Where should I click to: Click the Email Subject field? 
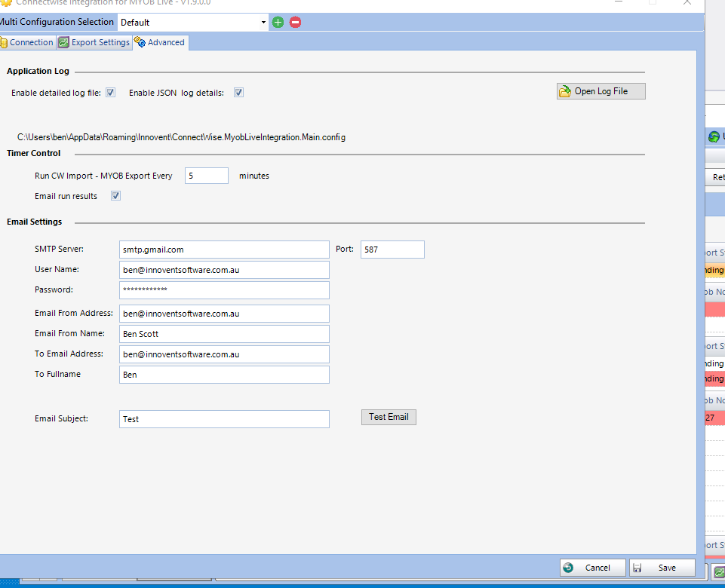click(224, 419)
